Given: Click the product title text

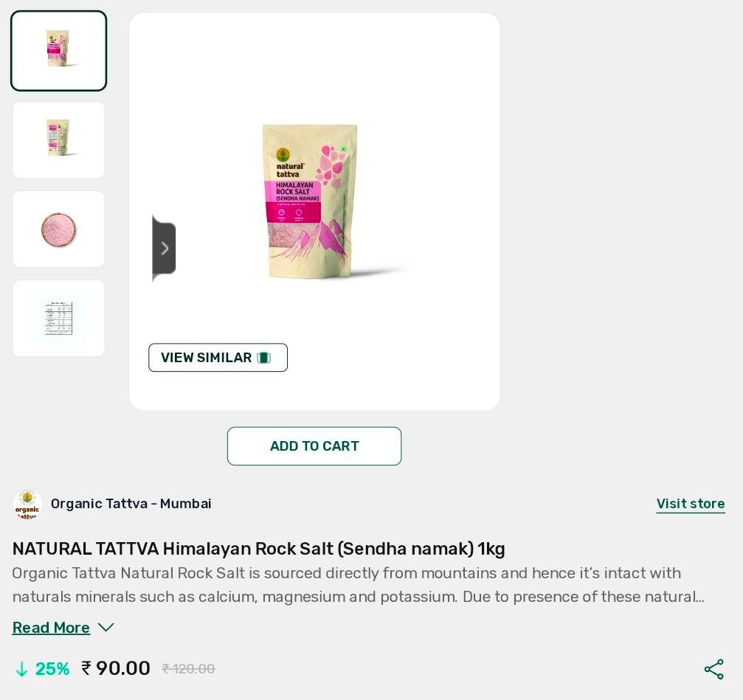Looking at the screenshot, I should [x=259, y=549].
